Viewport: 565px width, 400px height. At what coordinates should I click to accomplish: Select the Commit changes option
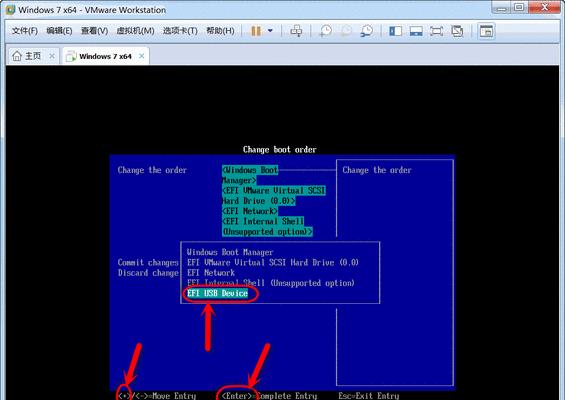148,262
